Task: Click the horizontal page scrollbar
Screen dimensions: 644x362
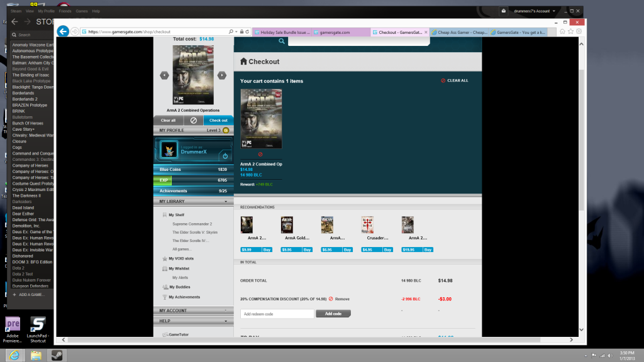Action: [x=304, y=340]
